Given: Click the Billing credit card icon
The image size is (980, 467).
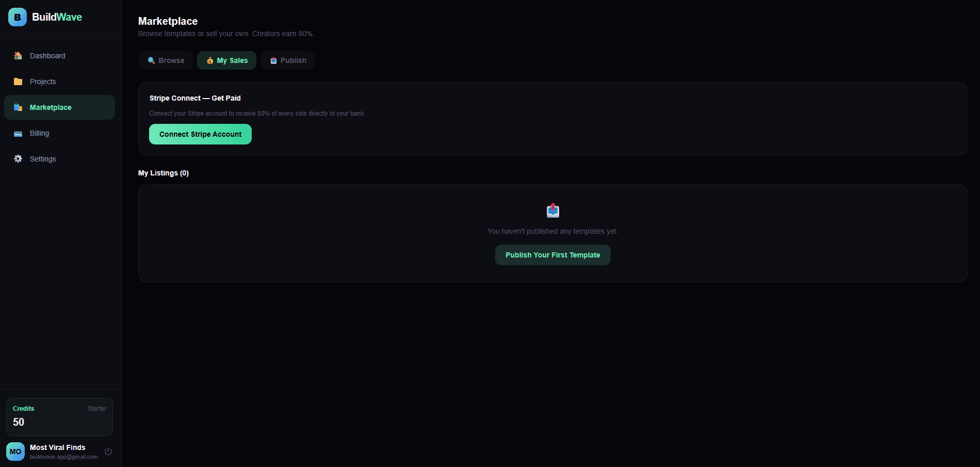Looking at the screenshot, I should 18,133.
